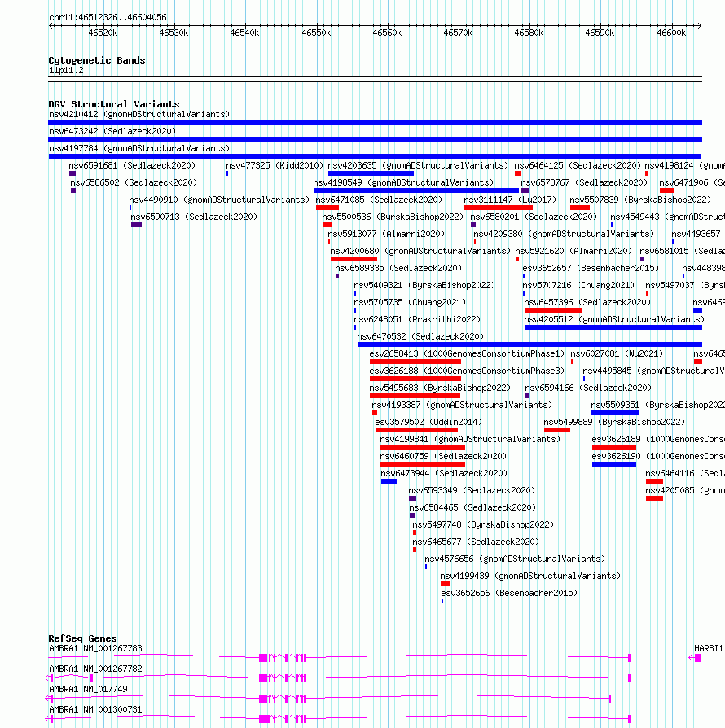725x728 pixels.
Task: Click the chr11:46512326..46604056 coordinate label
Action: coord(108,18)
